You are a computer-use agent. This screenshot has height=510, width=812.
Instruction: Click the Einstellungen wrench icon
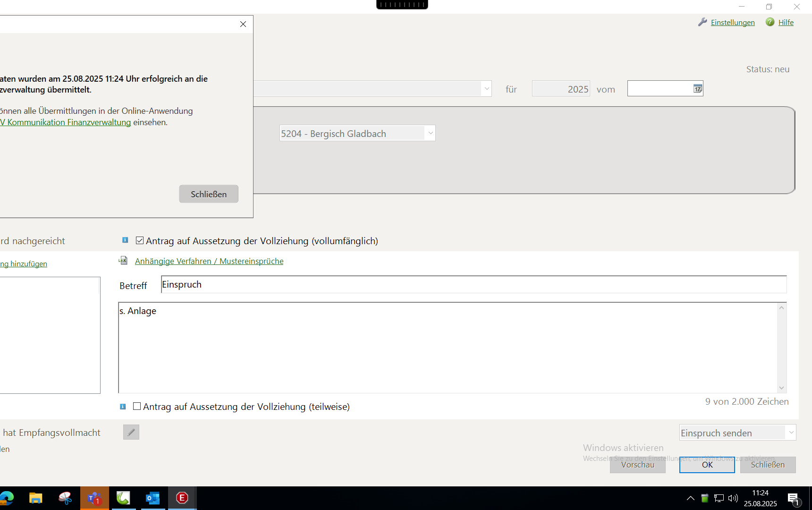[702, 22]
